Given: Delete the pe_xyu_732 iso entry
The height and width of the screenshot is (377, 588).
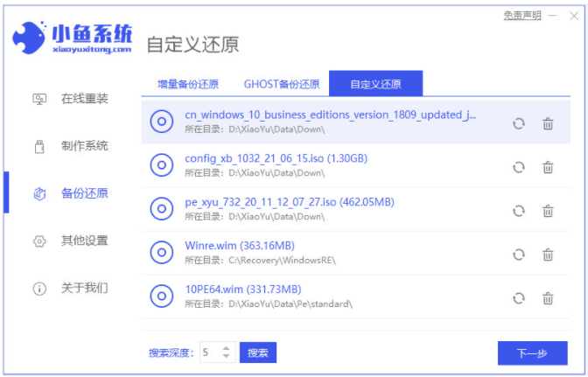Looking at the screenshot, I should click(548, 211).
